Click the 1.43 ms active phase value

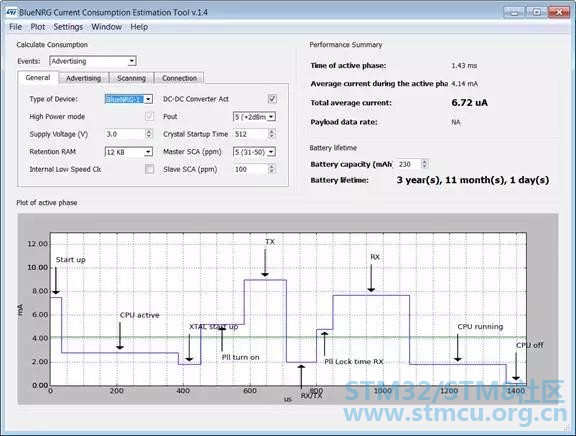464,66
